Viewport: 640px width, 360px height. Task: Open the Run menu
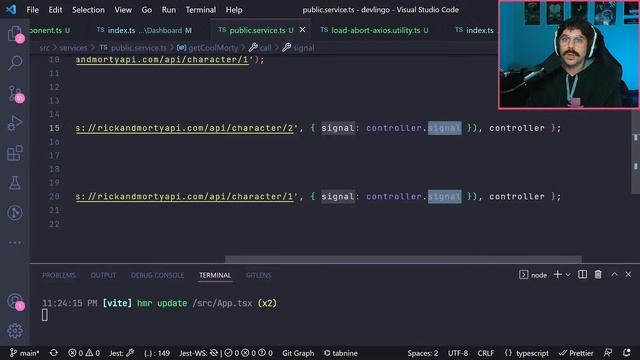click(169, 10)
